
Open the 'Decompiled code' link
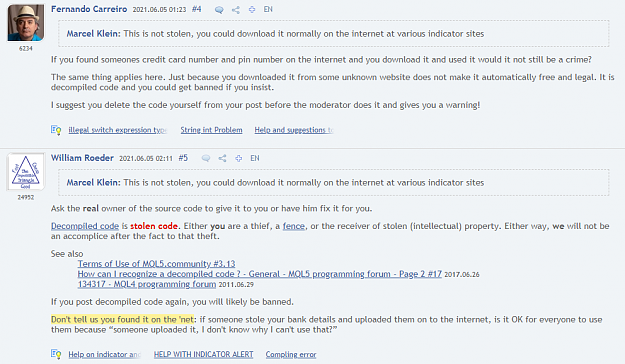[x=85, y=226]
